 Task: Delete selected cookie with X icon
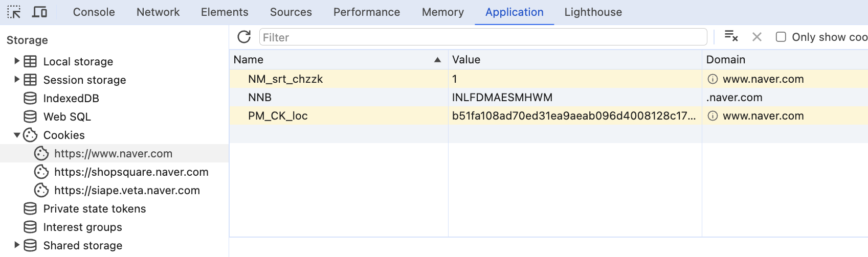(x=757, y=37)
